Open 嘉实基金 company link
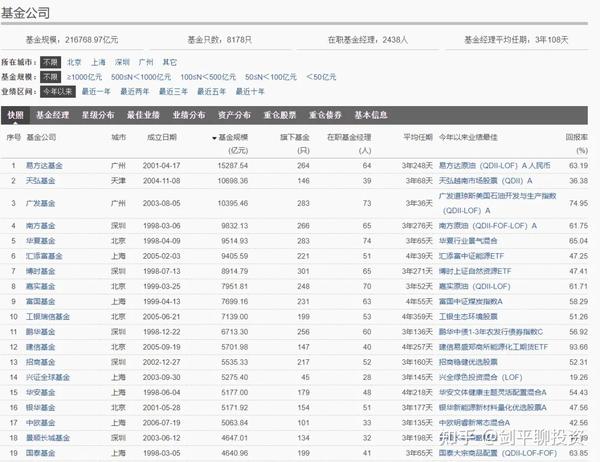600x462 pixels. pos(41,286)
